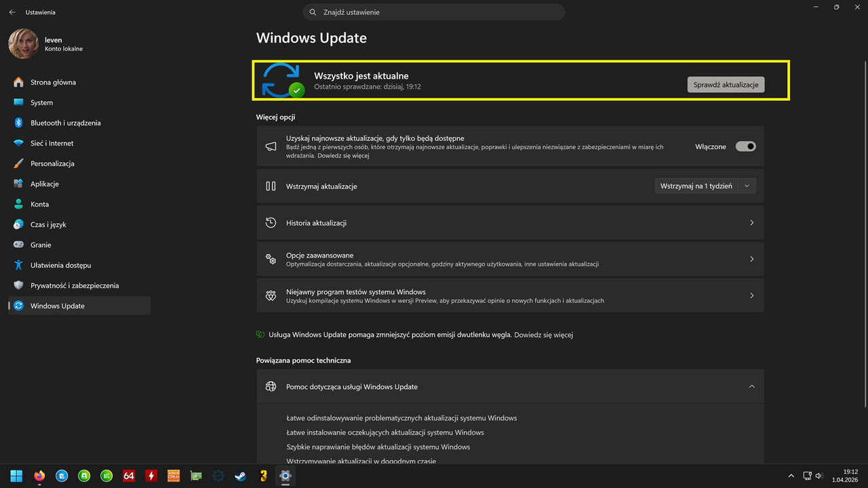Show hidden icons via tray chevron
868x488 pixels.
click(x=791, y=476)
